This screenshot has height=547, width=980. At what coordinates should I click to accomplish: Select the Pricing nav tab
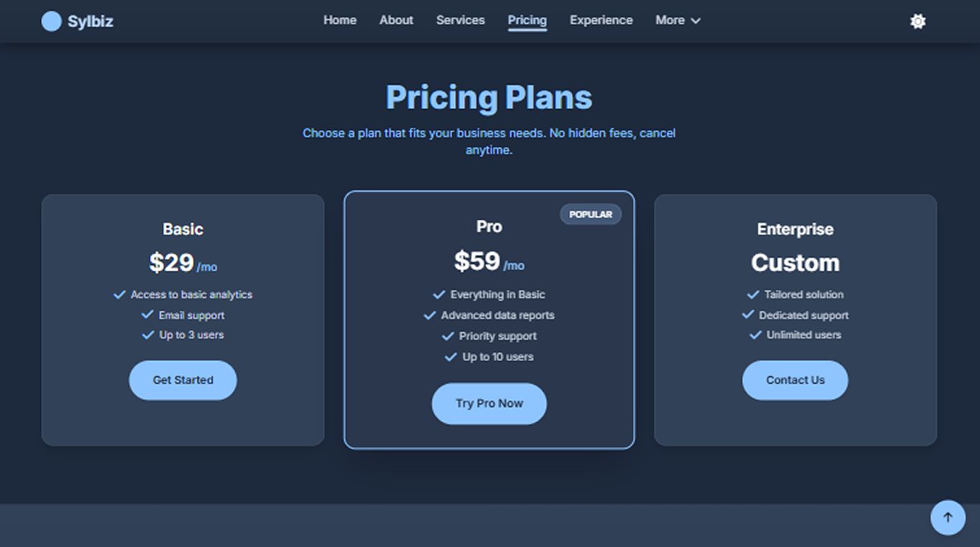527,20
